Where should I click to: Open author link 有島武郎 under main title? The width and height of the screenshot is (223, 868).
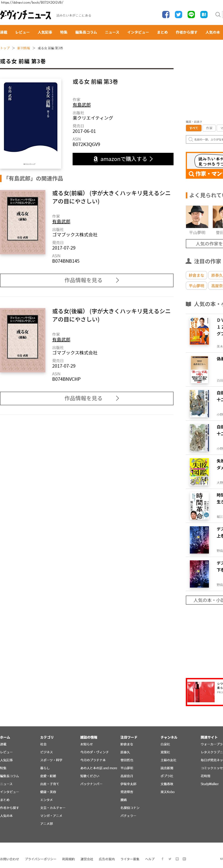pos(81,105)
